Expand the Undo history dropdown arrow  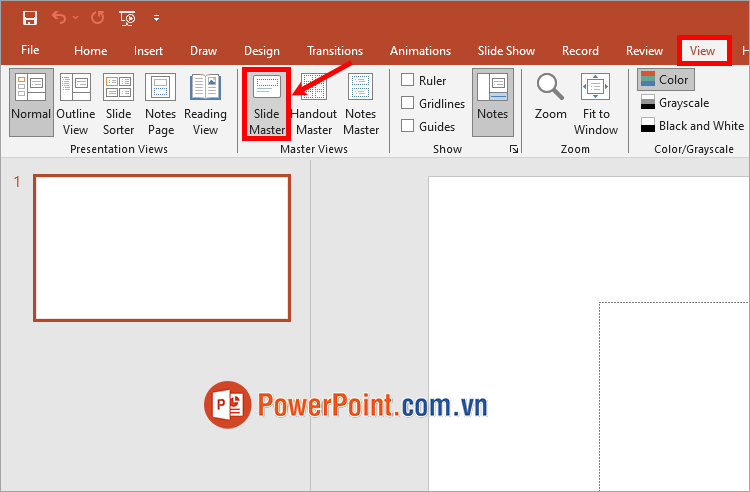tap(76, 18)
